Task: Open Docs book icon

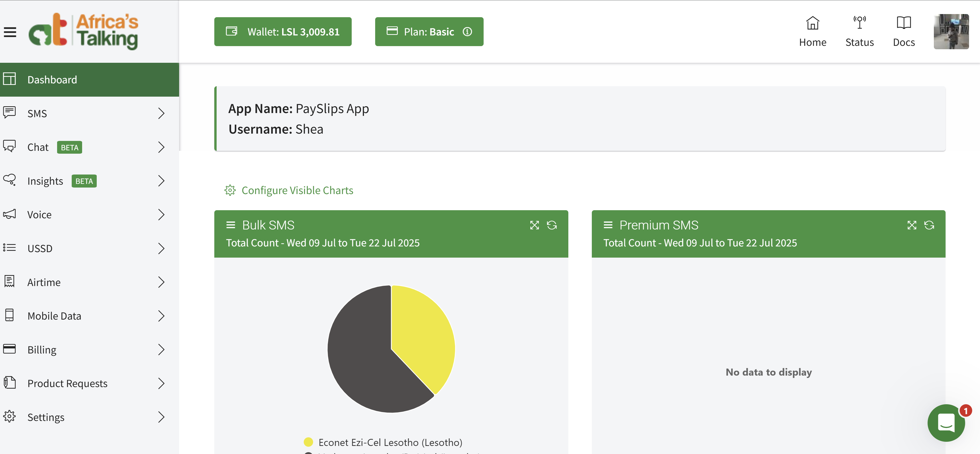Action: 904,23
